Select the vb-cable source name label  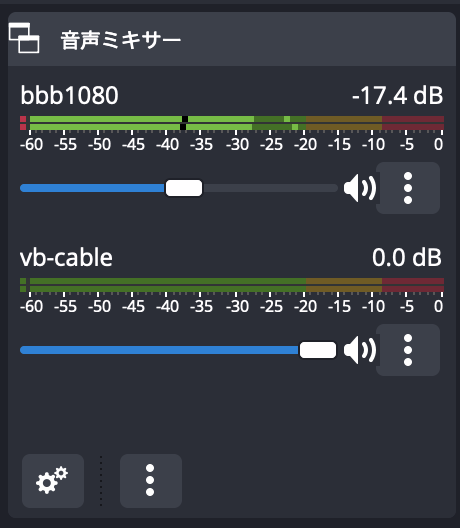[66, 258]
